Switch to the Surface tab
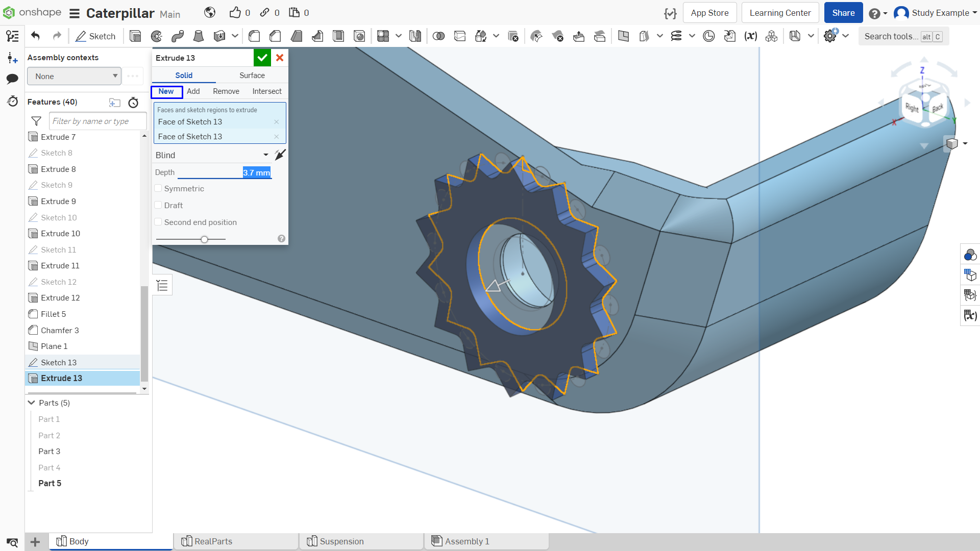 pyautogui.click(x=252, y=76)
